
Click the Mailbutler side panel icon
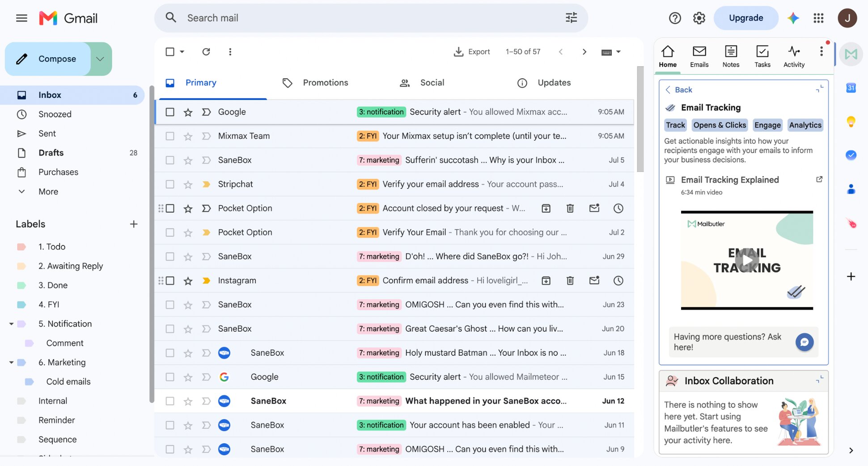(851, 54)
